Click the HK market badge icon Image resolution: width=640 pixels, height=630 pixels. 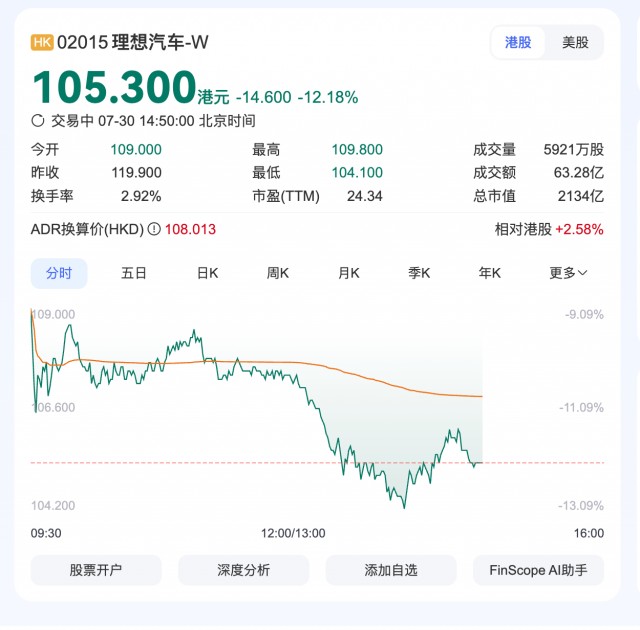click(x=43, y=42)
